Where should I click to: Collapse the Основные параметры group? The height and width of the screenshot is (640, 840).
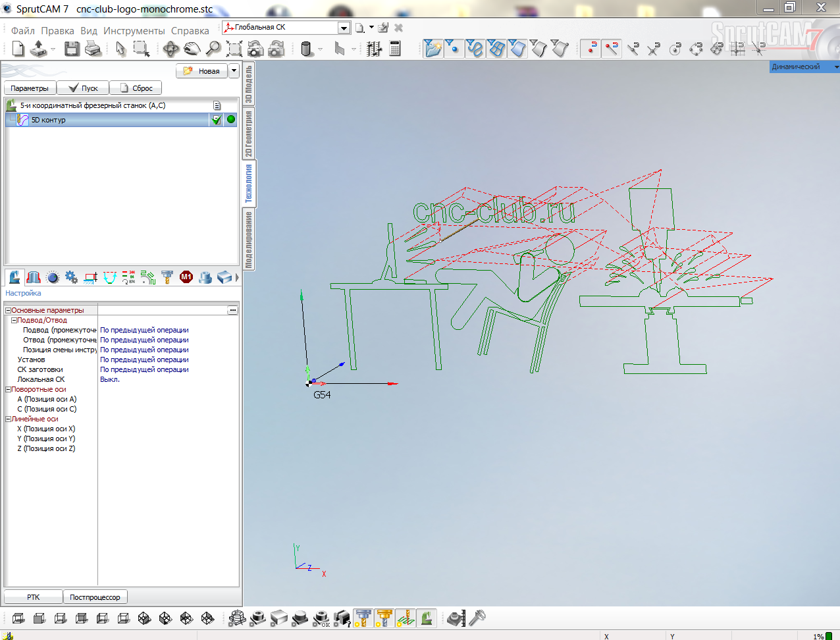coord(8,310)
